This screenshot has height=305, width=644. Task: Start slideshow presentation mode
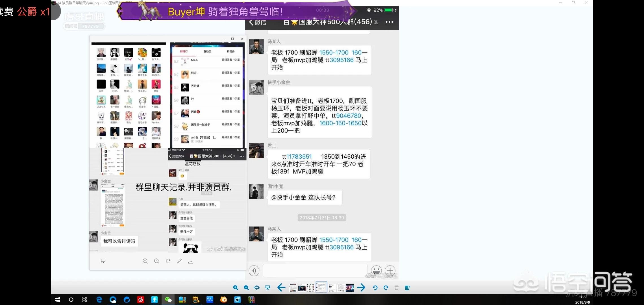click(x=267, y=288)
